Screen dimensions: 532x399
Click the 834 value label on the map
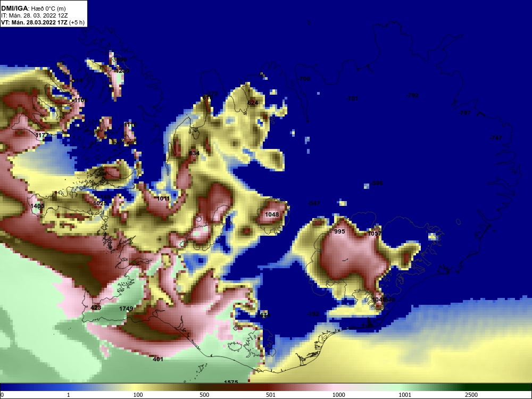(x=194, y=153)
